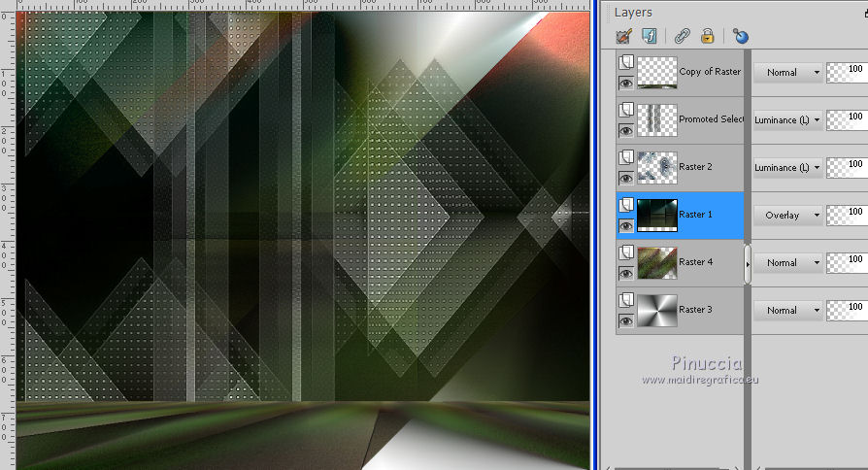Hide the Raster 3 layer
Screen dimensions: 868x470
tap(626, 321)
